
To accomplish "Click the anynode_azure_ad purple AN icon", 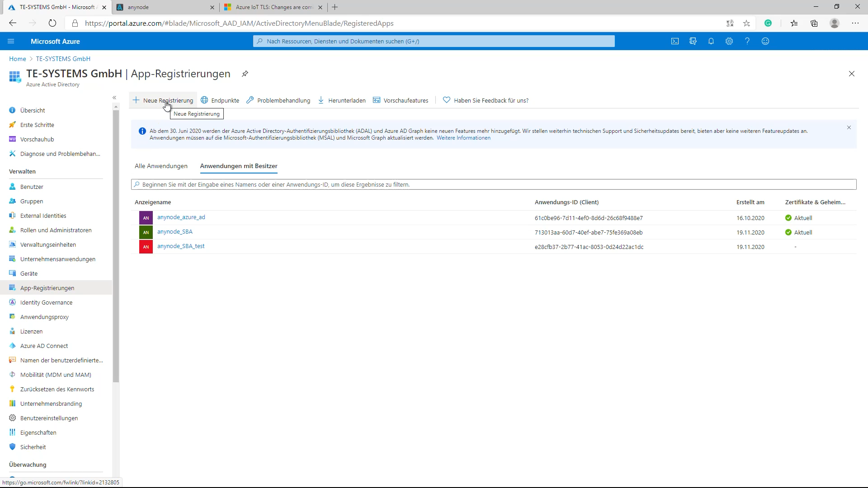I will pyautogui.click(x=146, y=218).
